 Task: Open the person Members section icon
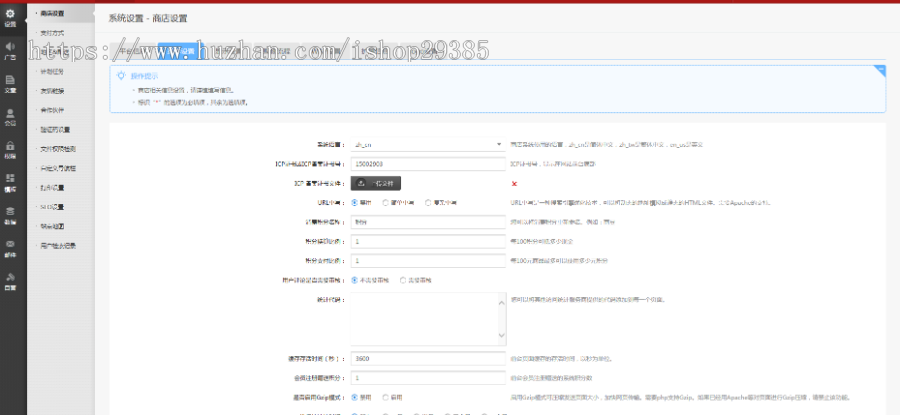click(x=10, y=117)
